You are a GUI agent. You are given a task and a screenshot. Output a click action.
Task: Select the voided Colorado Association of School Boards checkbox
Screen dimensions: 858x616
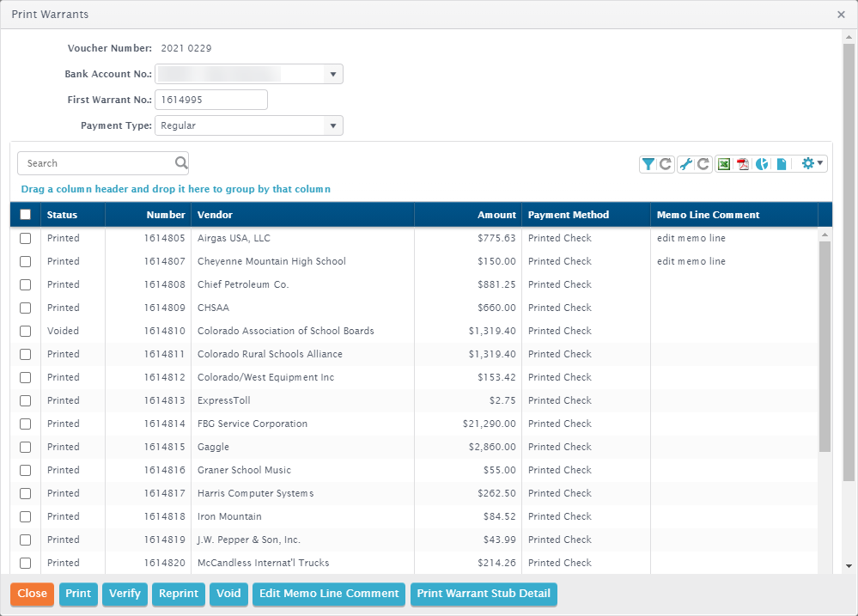[25, 332]
